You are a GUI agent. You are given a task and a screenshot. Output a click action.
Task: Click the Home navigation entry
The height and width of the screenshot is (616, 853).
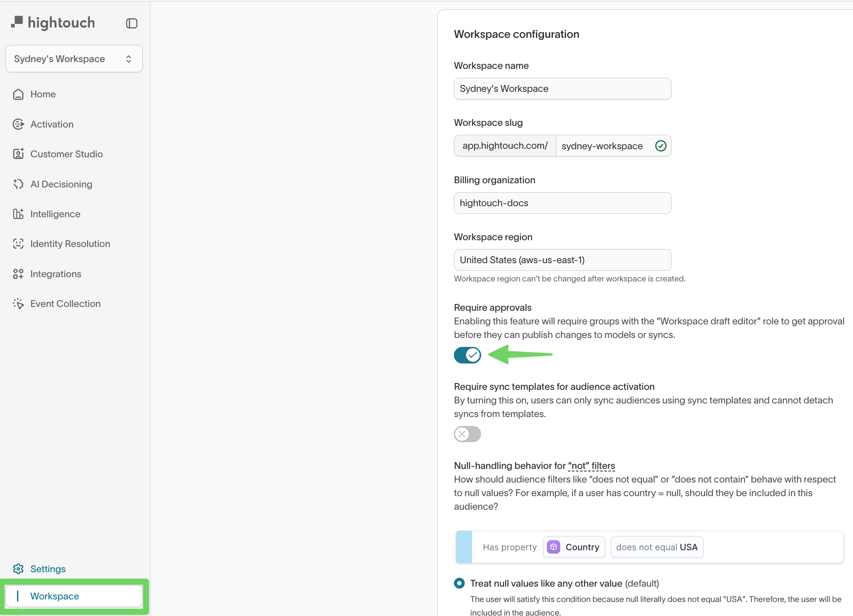(43, 94)
